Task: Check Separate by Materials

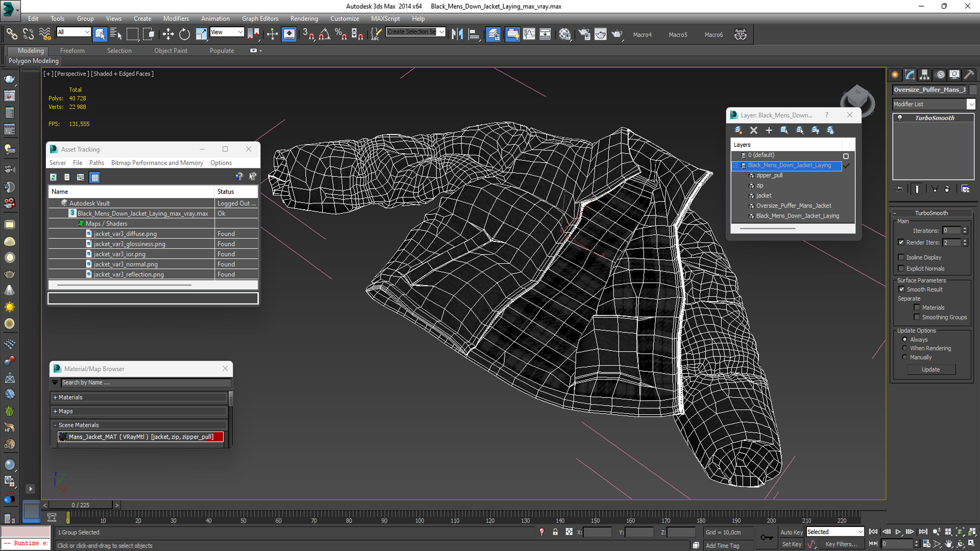Action: pyautogui.click(x=917, y=308)
